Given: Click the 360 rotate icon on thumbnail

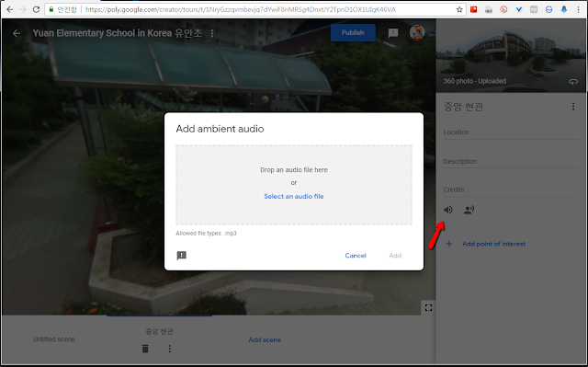Looking at the screenshot, I should (x=572, y=82).
